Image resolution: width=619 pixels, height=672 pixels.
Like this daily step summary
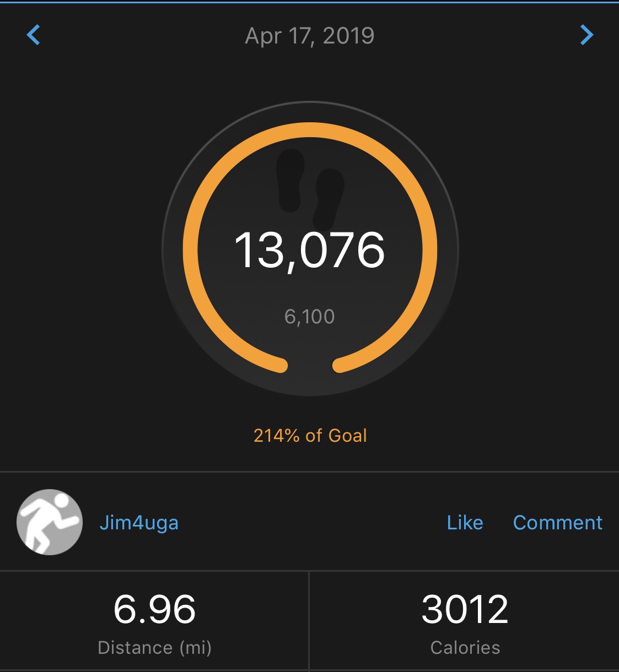click(x=465, y=523)
